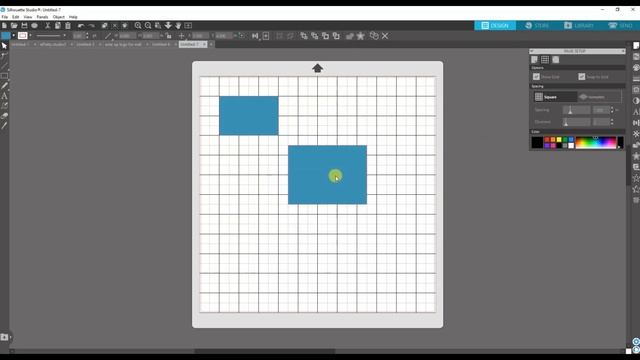Open the View menu
This screenshot has height=360, width=640.
(x=28, y=17)
